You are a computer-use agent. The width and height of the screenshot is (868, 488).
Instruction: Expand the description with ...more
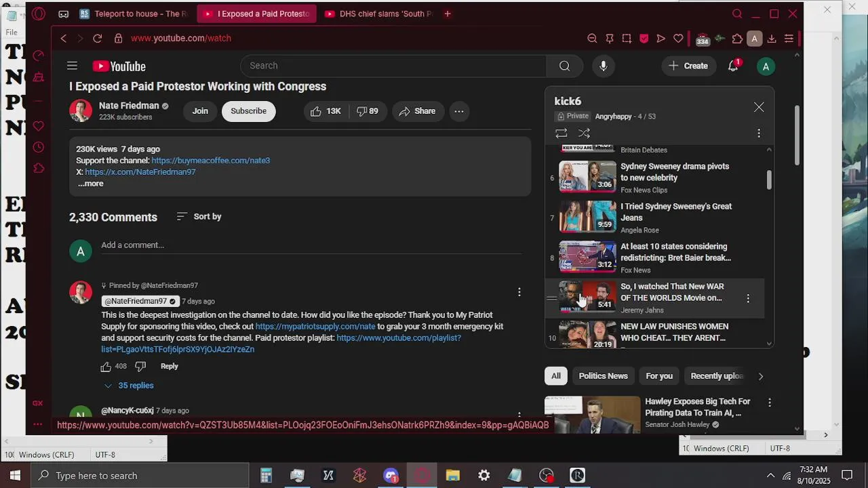pyautogui.click(x=90, y=184)
